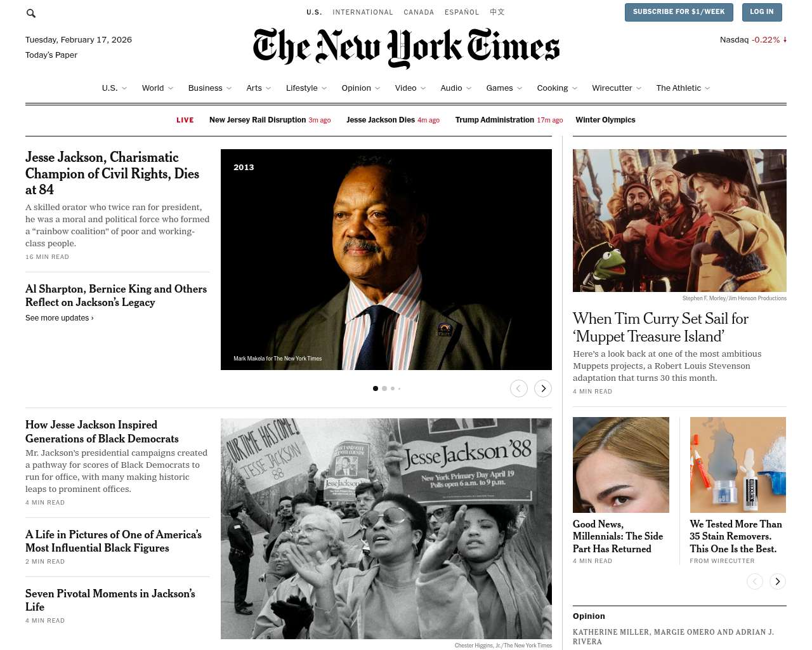Screen dimensions: 812x650
Task: Click Subscribe for $1/week button
Action: (679, 12)
